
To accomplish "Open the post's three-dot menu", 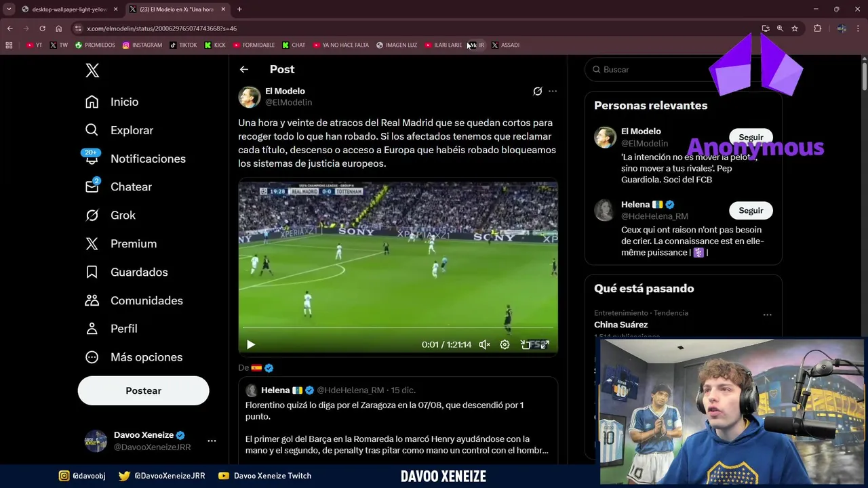I will pos(553,91).
